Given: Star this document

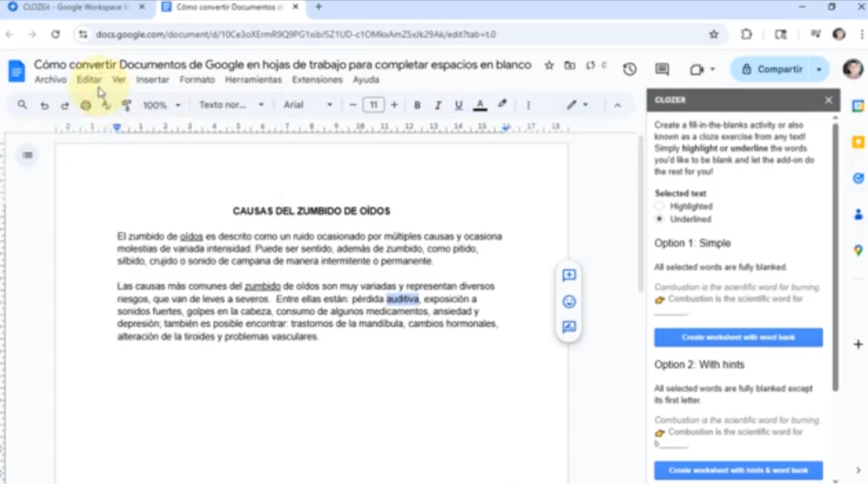Looking at the screenshot, I should pyautogui.click(x=550, y=65).
